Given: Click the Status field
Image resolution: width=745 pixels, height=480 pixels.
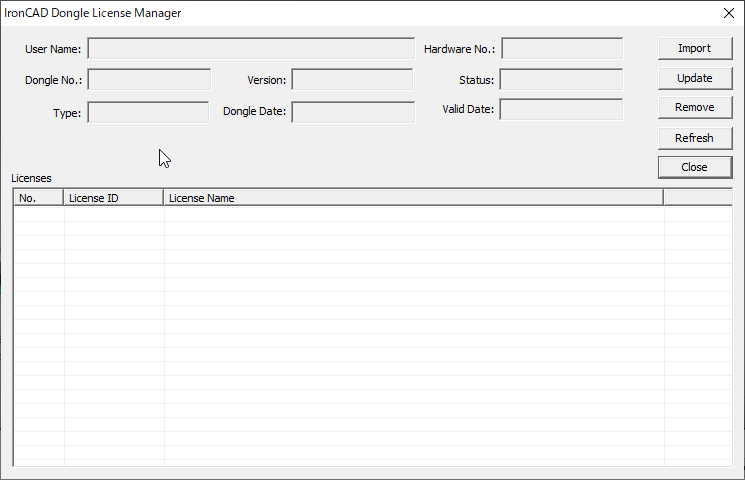Looking at the screenshot, I should 561,79.
